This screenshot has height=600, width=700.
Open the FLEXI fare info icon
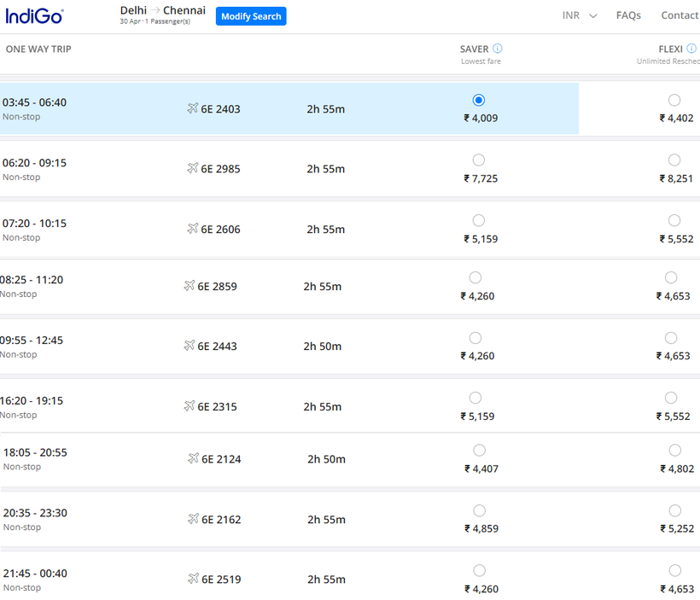691,48
